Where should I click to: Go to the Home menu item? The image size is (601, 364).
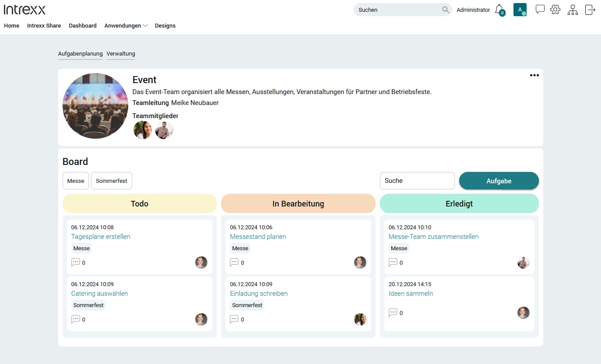click(12, 26)
